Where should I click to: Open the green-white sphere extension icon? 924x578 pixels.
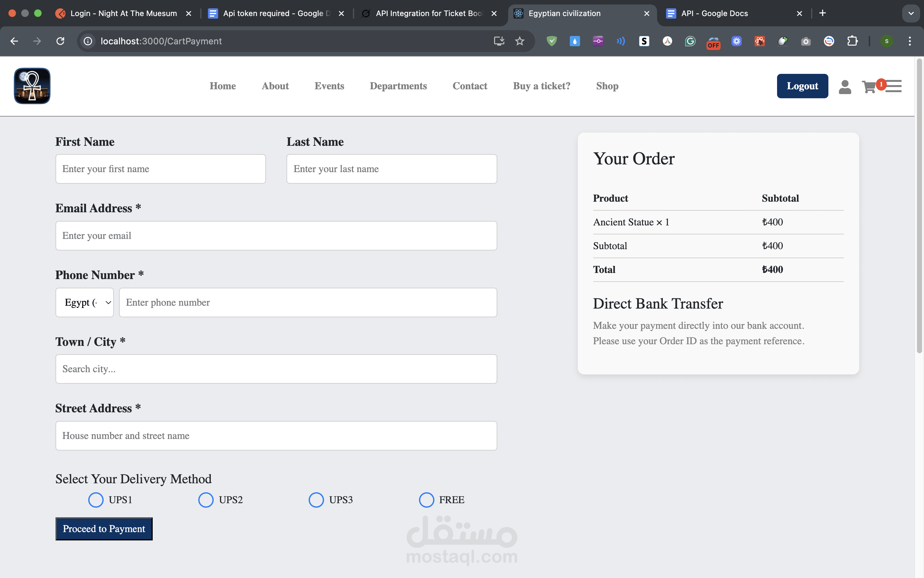pyautogui.click(x=783, y=41)
